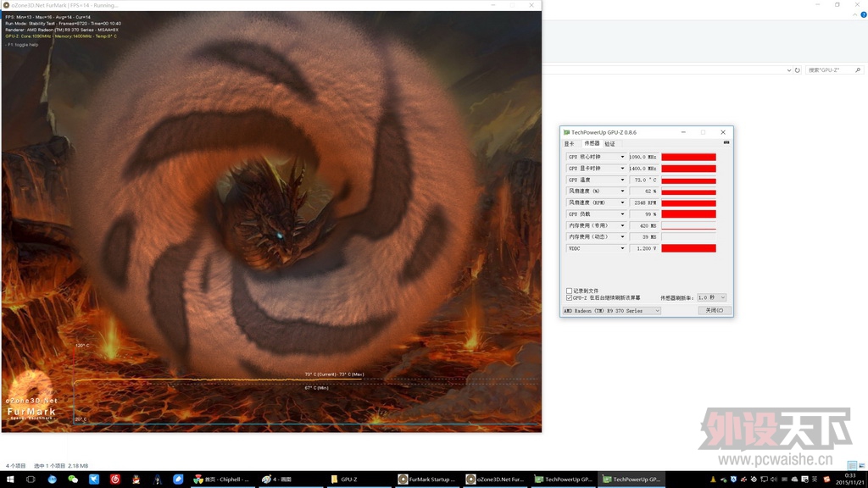The height and width of the screenshot is (488, 868).
Task: Expand VDDC sensor dropdown
Action: (x=622, y=248)
